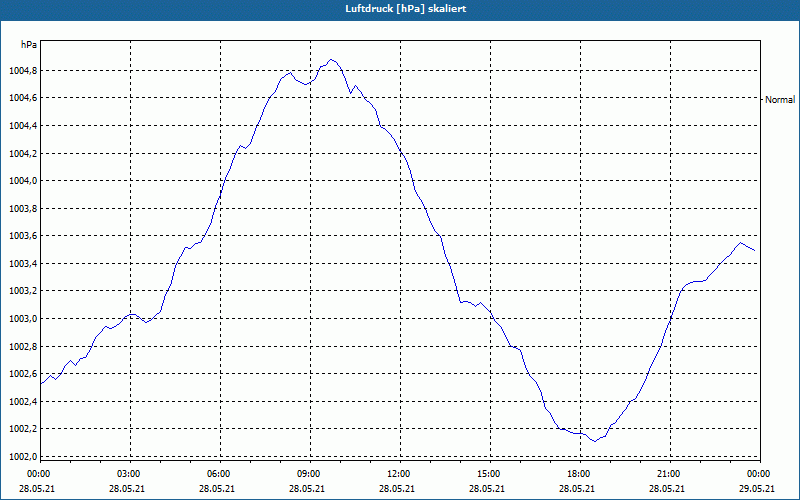Click the pressure curve's lowest point near 18:30
Viewport: 800px width, 500px height.
(x=594, y=441)
